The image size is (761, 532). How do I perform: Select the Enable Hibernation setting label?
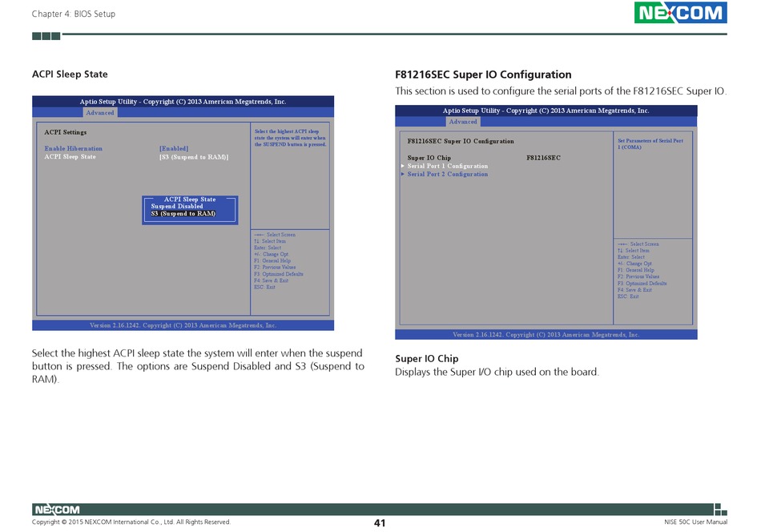click(73, 148)
